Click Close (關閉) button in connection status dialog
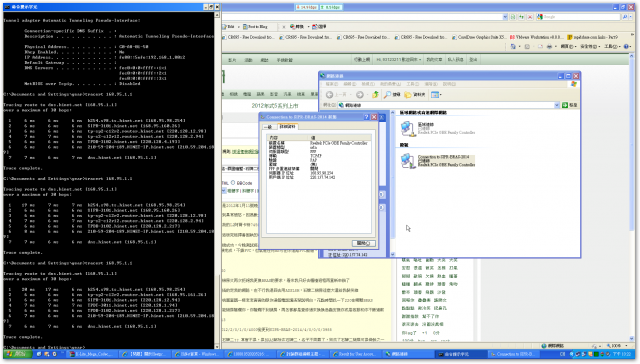Viewport: 640px width, 364px height. [363, 243]
